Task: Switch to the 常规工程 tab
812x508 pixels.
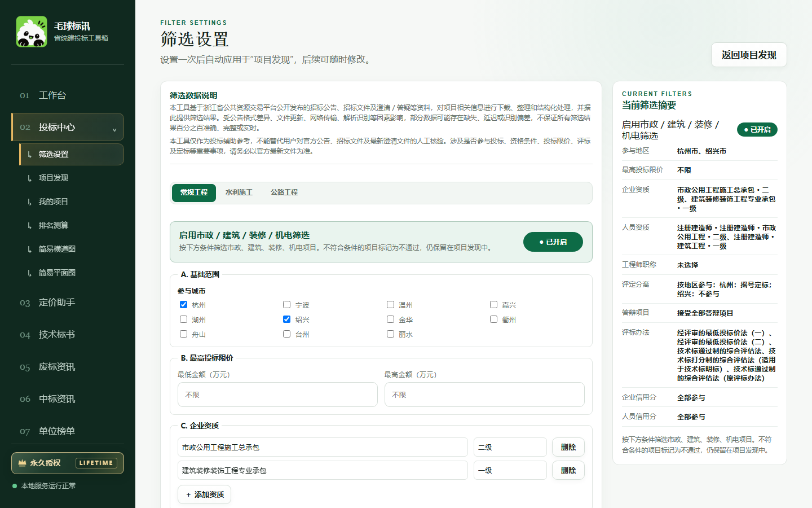Action: (194, 192)
